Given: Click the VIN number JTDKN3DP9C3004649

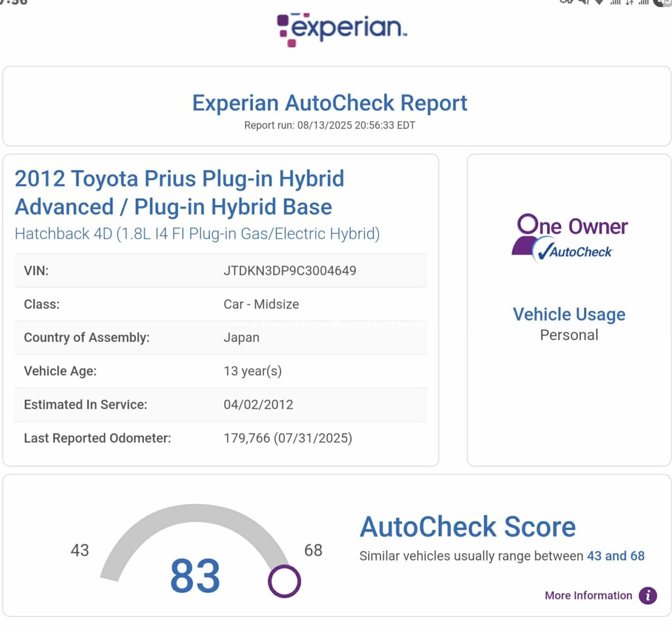Looking at the screenshot, I should [x=290, y=271].
